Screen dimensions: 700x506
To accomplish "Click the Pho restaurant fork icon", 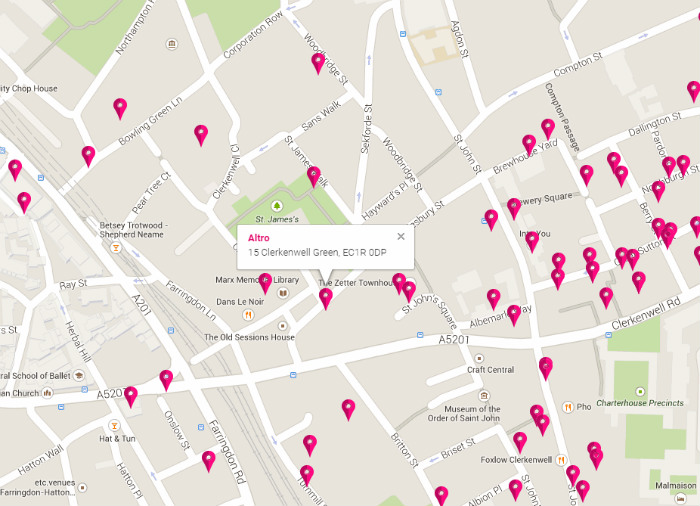I will (x=568, y=407).
